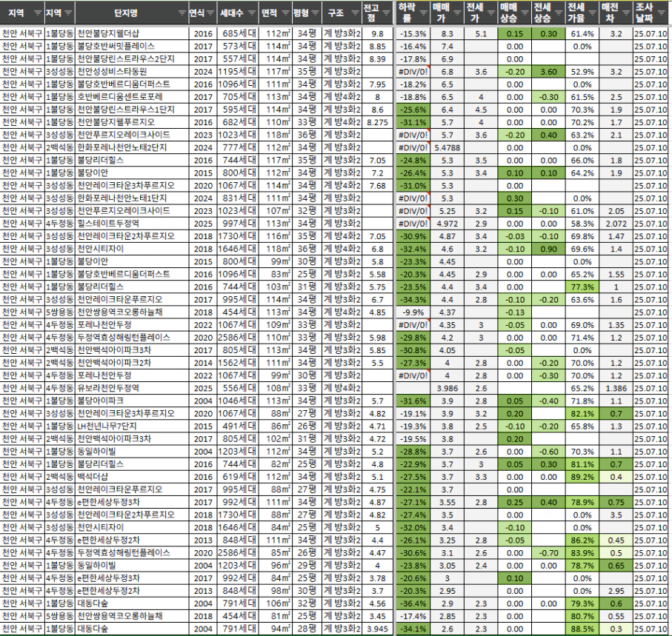Show filter options for 매전차 column
Viewport: 672px width, 636px height.
626,13
